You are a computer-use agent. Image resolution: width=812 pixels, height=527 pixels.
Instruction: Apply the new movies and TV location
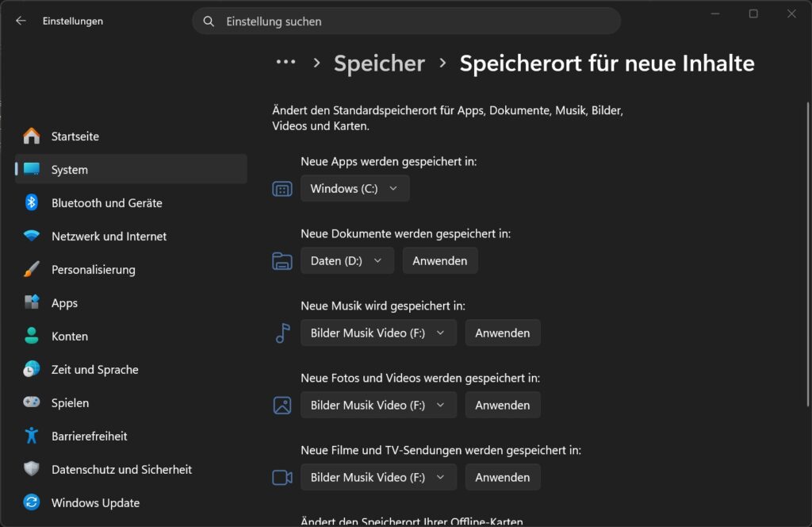502,477
